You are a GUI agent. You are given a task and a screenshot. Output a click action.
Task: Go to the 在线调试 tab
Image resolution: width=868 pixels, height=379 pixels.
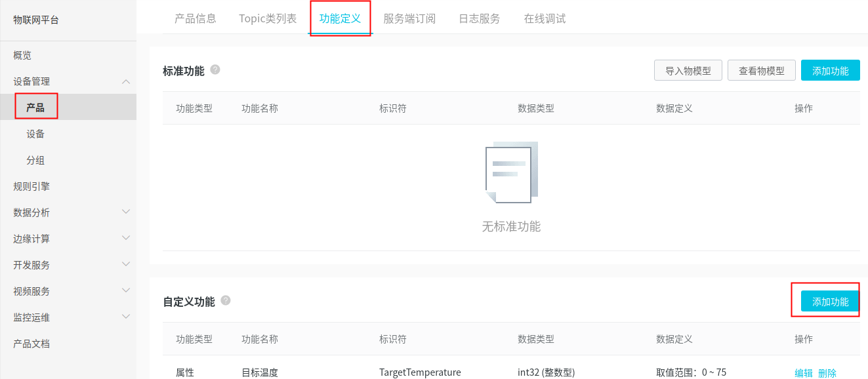545,18
